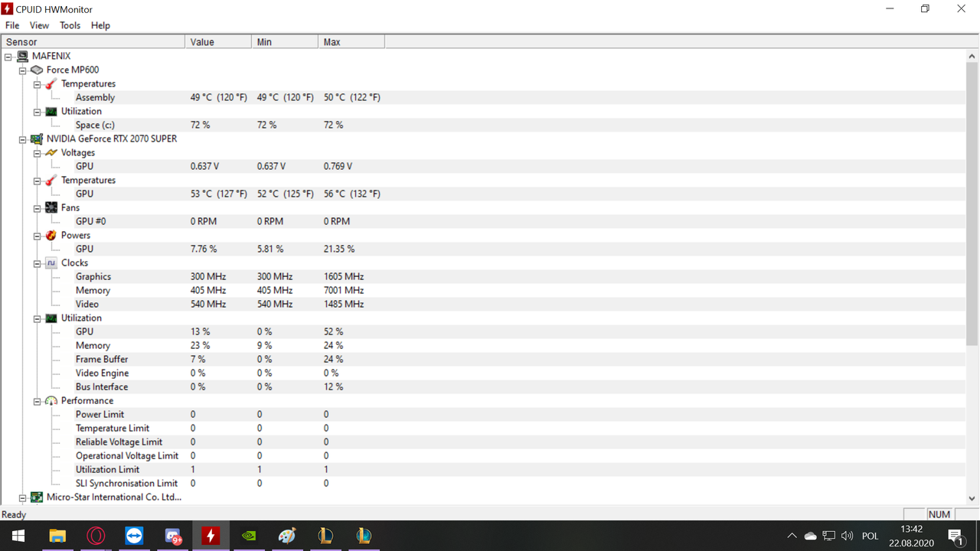The image size is (980, 551).
Task: Select the Power Limit row
Action: click(x=483, y=414)
